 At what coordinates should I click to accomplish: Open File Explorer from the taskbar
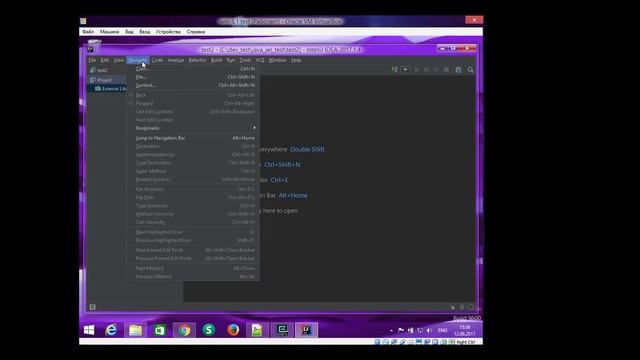tap(135, 330)
